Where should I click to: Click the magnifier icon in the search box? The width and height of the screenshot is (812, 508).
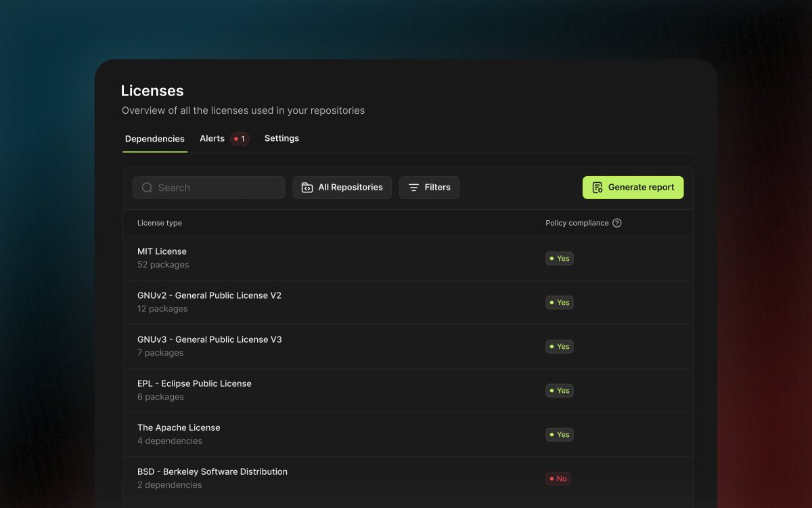tap(147, 188)
